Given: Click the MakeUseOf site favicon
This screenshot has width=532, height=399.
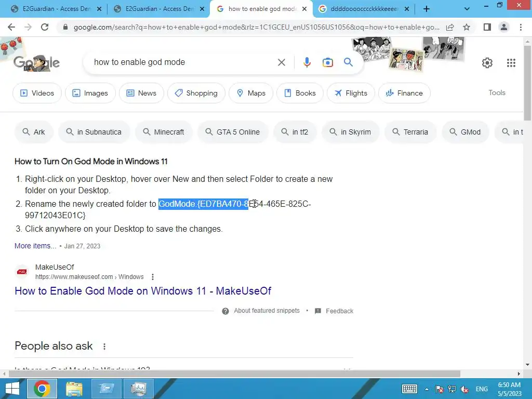Looking at the screenshot, I should pos(22,272).
